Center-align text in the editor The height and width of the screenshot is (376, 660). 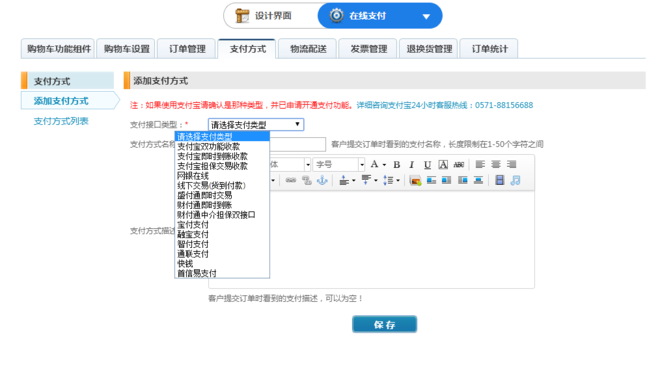click(x=496, y=164)
